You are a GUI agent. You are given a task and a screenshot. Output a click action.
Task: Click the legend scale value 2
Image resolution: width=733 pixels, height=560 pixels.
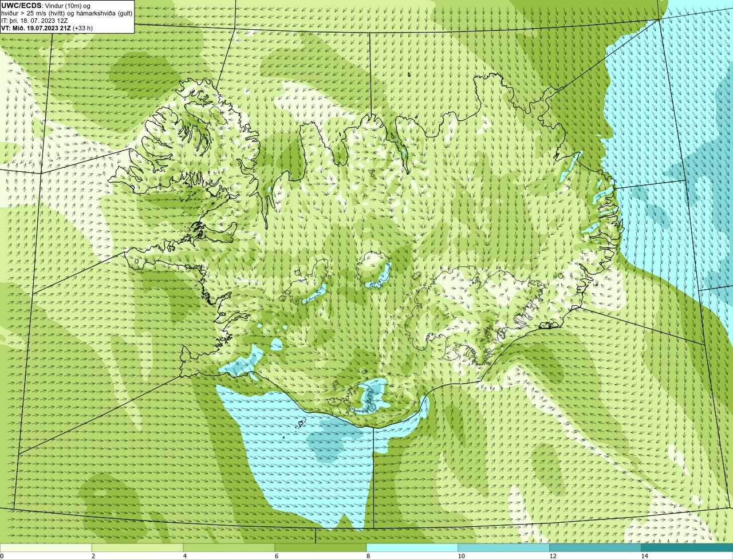[x=93, y=556]
